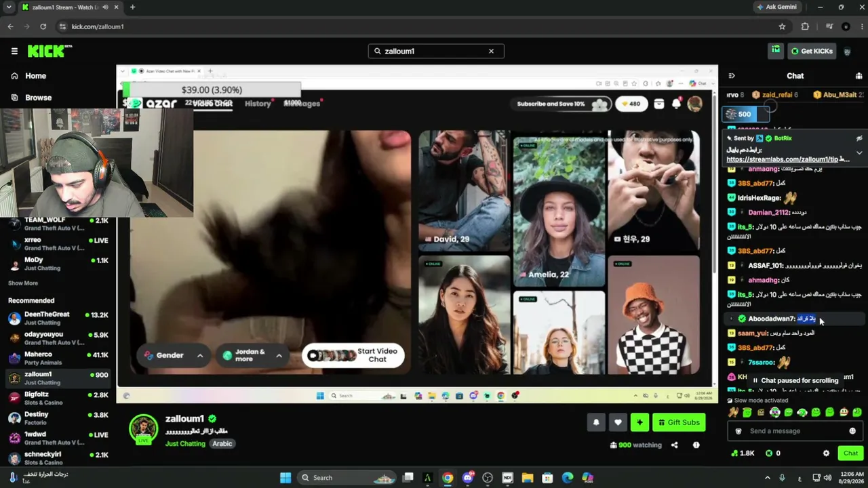868x488 pixels.
Task: Click the Just Chatting category link
Action: coord(185,444)
